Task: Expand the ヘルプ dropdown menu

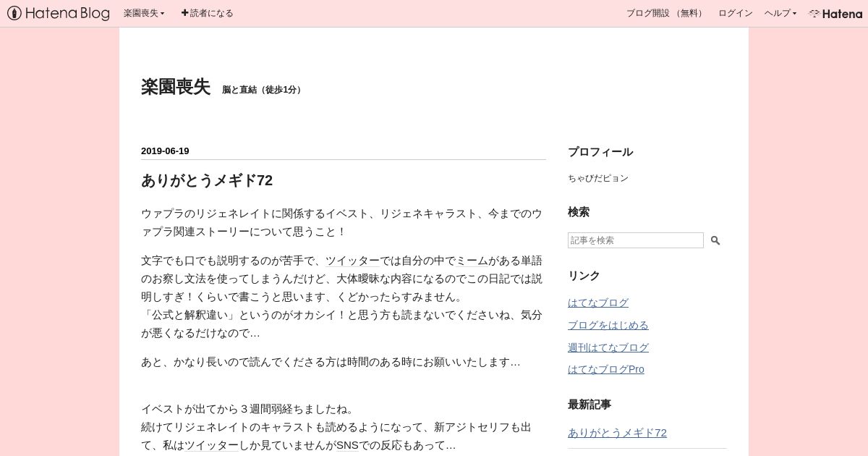Action: [780, 13]
